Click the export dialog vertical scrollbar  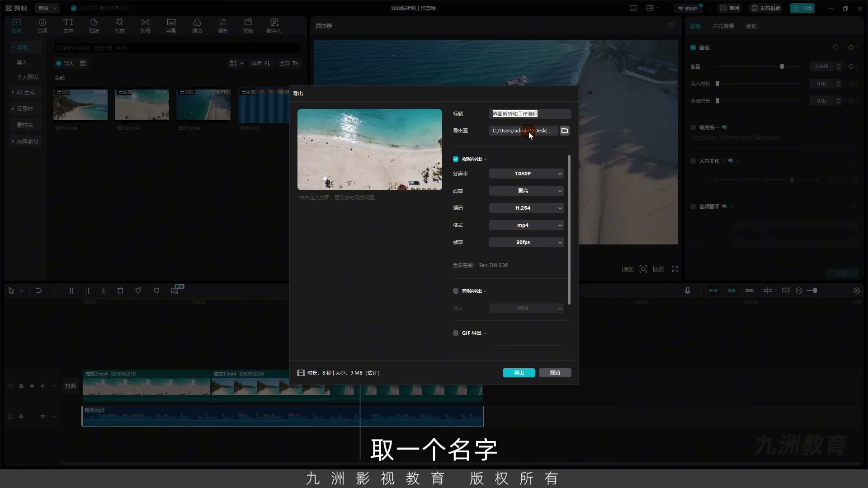tap(569, 230)
